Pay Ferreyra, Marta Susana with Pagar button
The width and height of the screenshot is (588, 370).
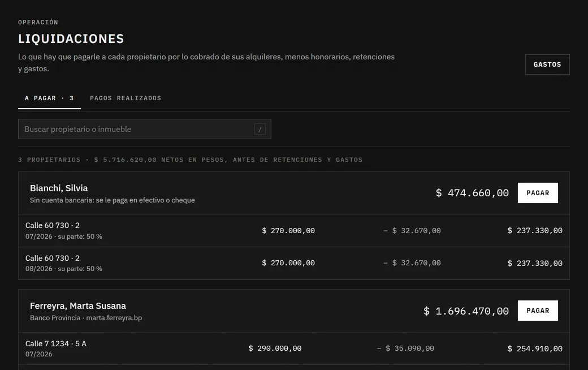(538, 311)
